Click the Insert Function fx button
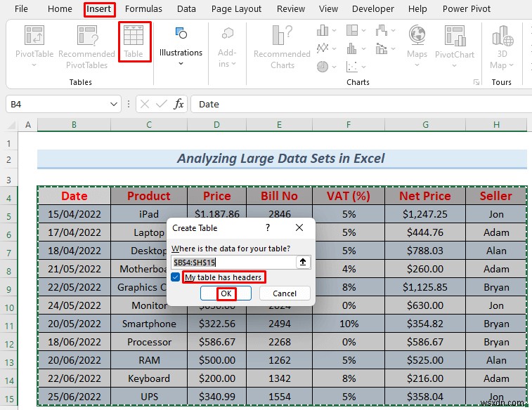532x410 pixels. [179, 104]
